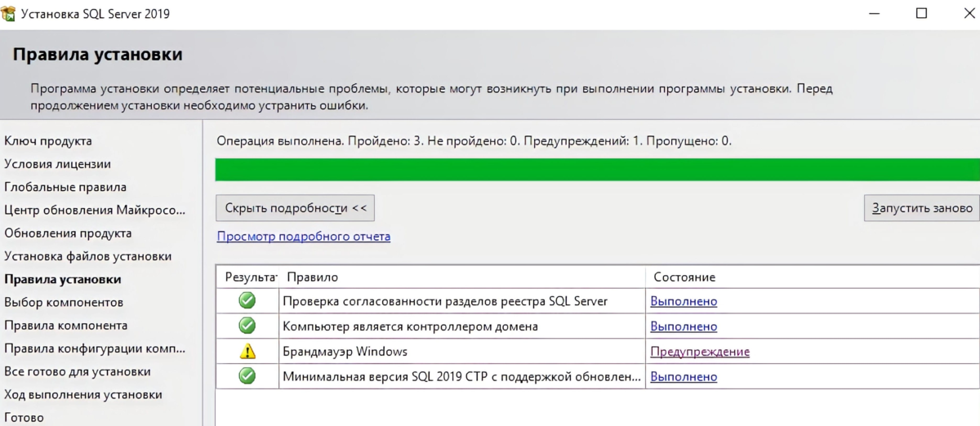Click green check icon for registry consistency rule
Screen dimensions: 980x426
pos(247,300)
